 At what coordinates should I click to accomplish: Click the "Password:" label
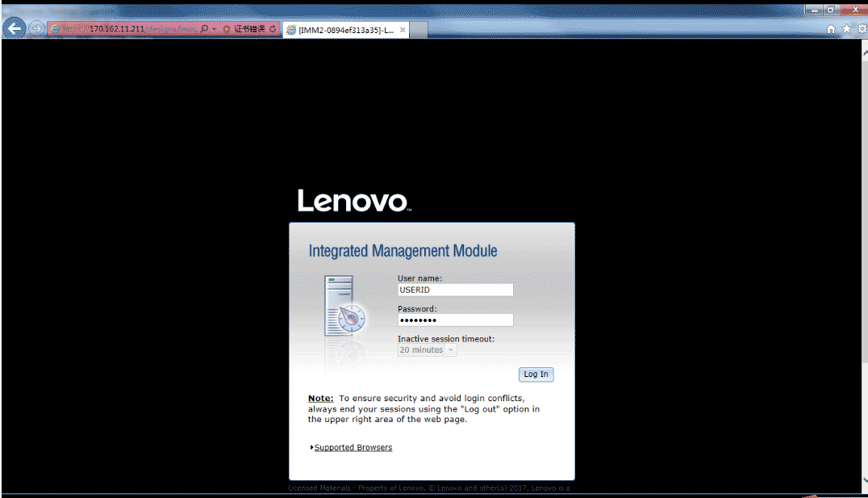tap(417, 308)
